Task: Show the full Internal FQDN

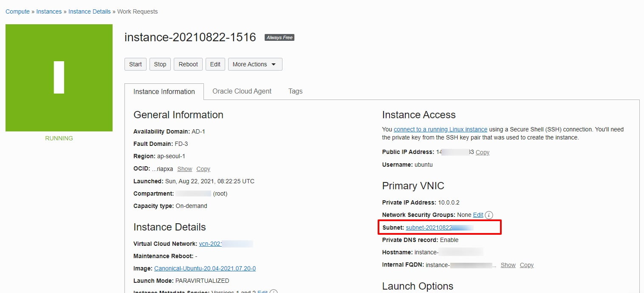Action: pos(508,265)
